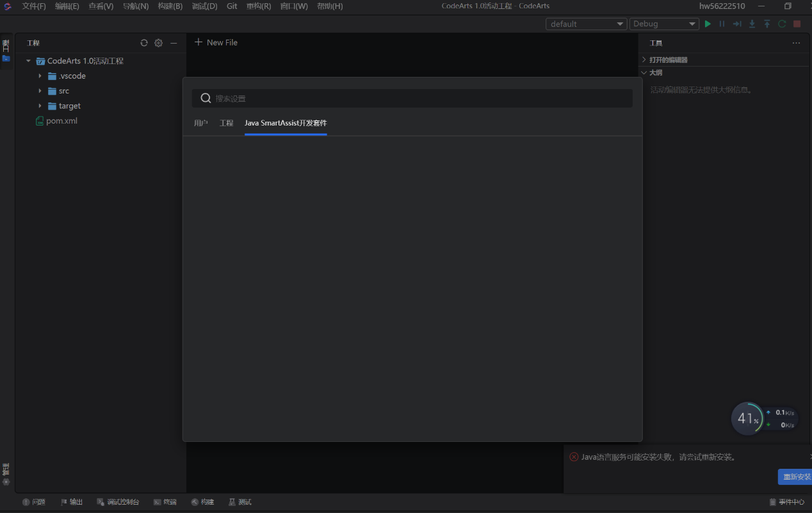Switch to the 工程 settings tab
This screenshot has height=513, width=812.
(227, 123)
